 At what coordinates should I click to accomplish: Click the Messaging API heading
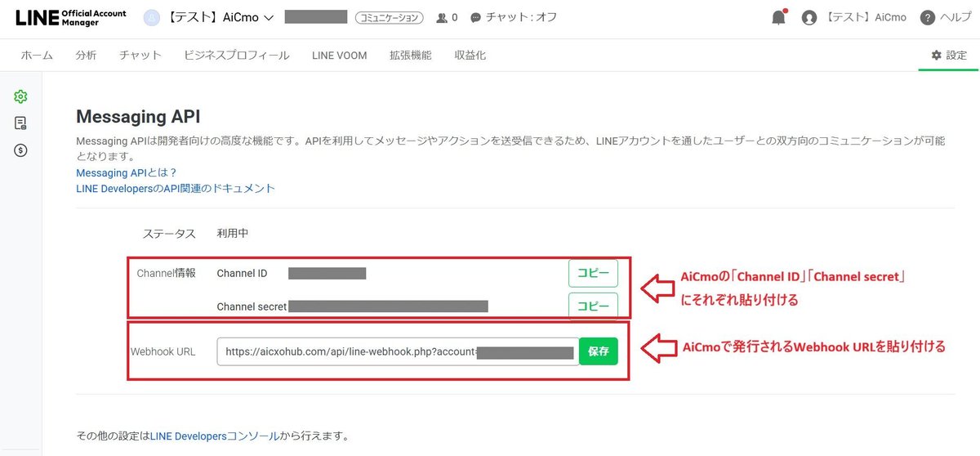(x=138, y=117)
